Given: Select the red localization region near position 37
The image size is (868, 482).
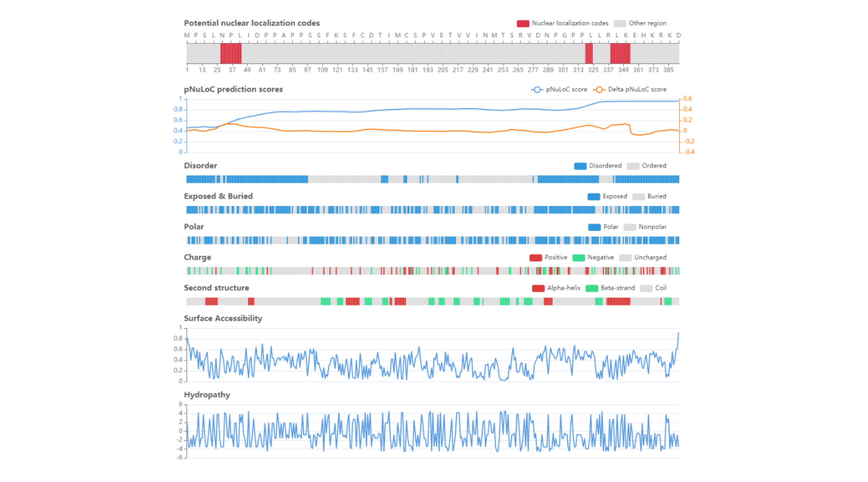Looking at the screenshot, I should 231,53.
